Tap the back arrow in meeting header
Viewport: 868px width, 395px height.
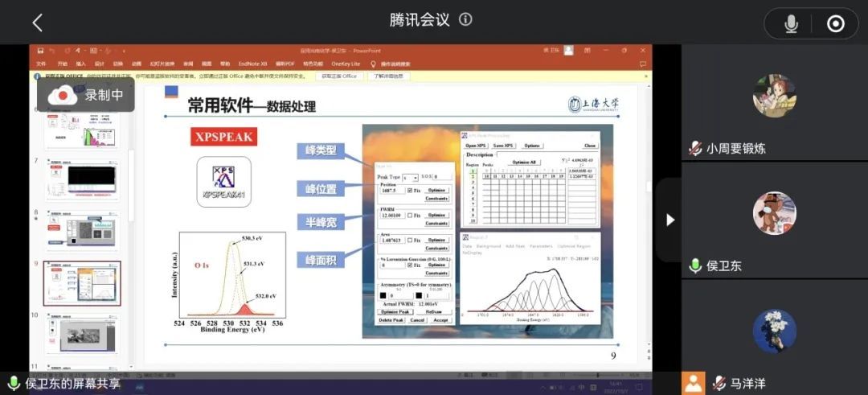pos(37,23)
